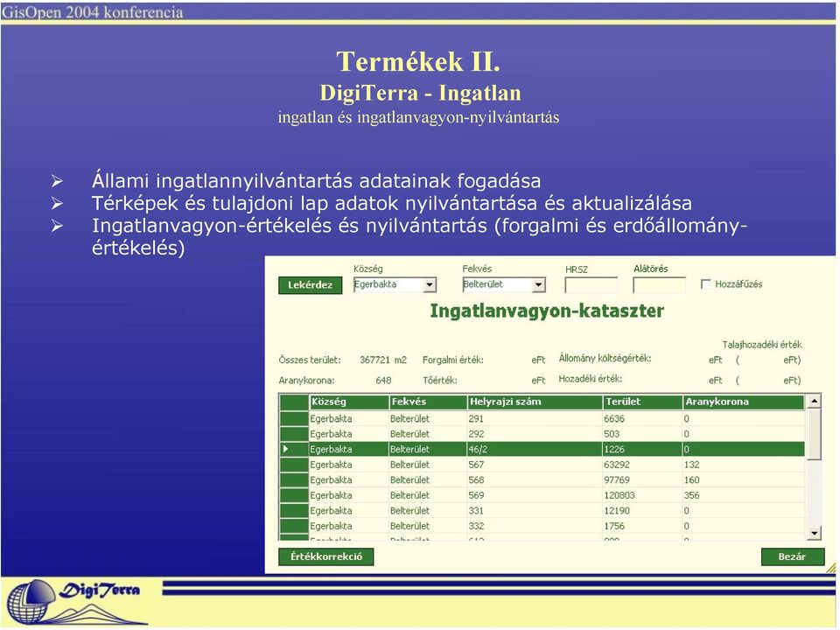Click the table scrollbar down arrow
The width and height of the screenshot is (840, 630).
click(x=815, y=533)
